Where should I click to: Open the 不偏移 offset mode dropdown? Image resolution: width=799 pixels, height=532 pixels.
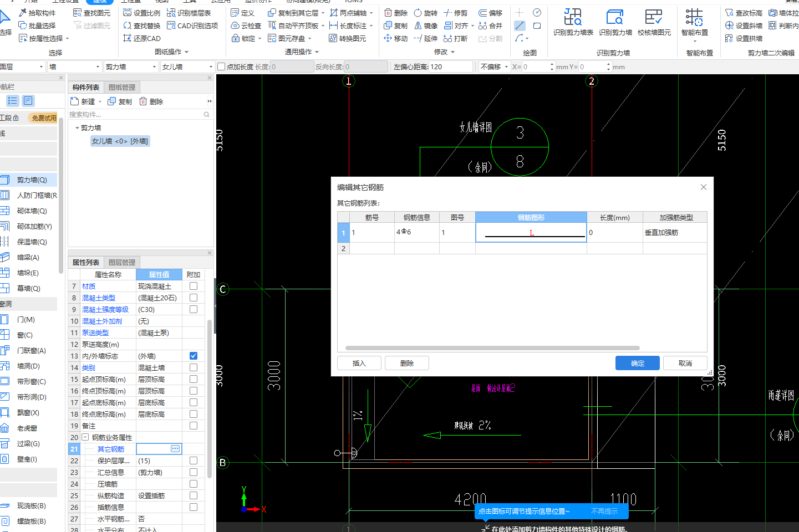click(495, 66)
